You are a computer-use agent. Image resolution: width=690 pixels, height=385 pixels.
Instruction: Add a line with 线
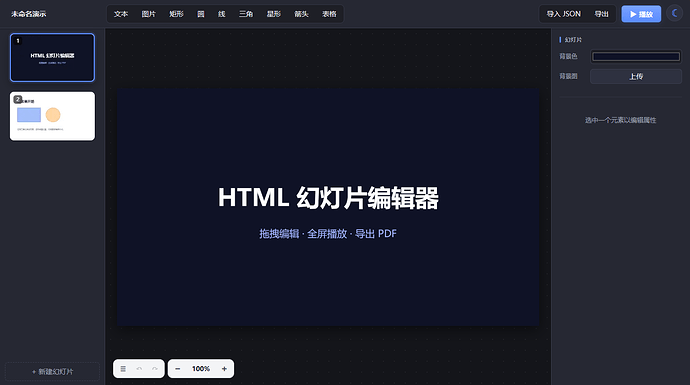(222, 14)
